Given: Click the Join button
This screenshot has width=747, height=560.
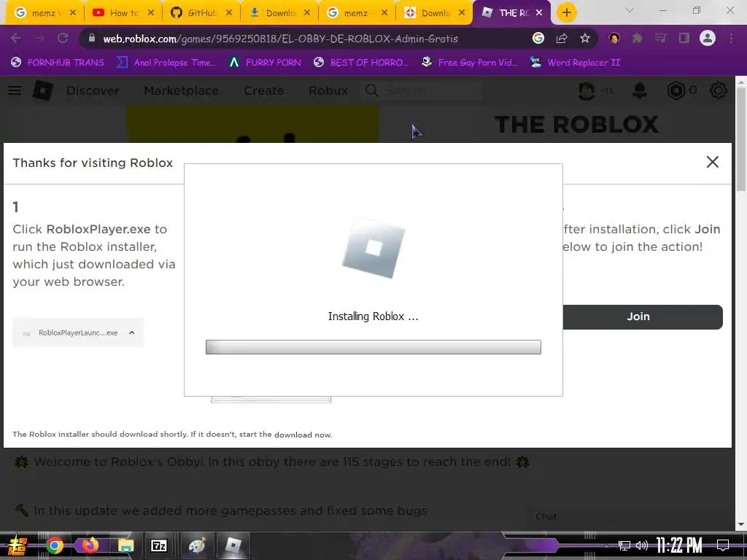Looking at the screenshot, I should [x=643, y=316].
